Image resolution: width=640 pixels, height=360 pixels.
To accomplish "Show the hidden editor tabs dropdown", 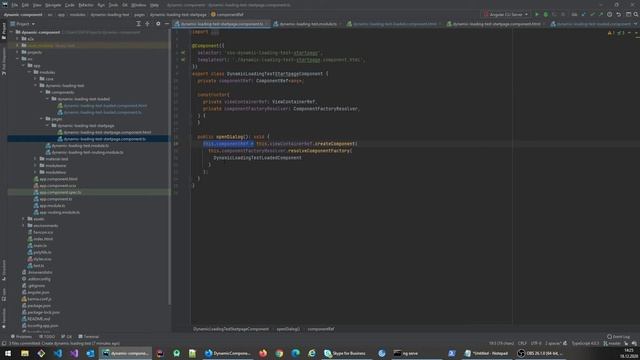I will coord(636,24).
